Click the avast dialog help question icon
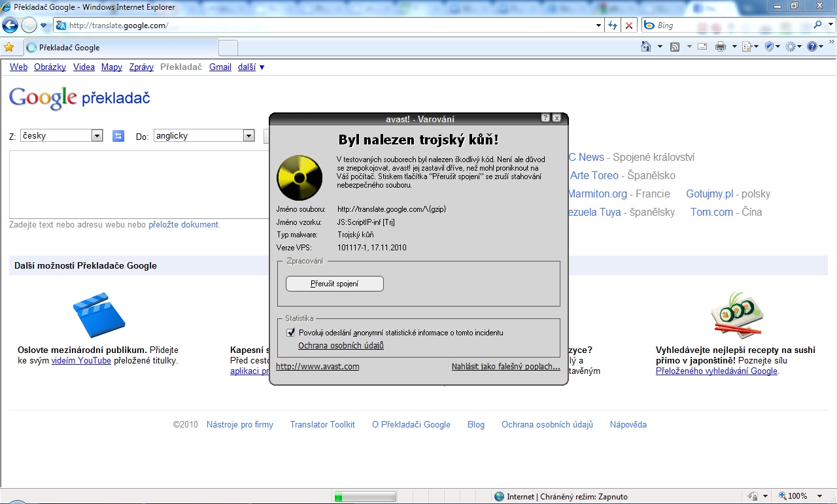Image resolution: width=837 pixels, height=504 pixels. point(545,118)
